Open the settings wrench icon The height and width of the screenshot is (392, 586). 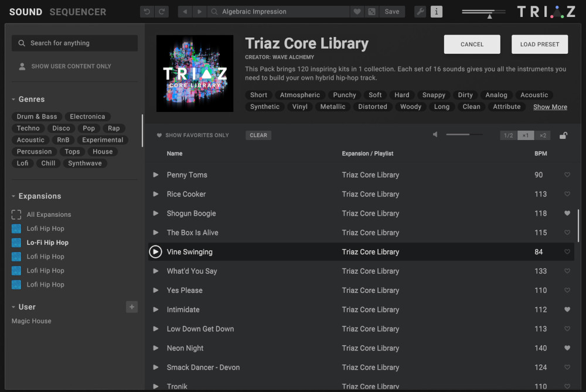coord(420,11)
